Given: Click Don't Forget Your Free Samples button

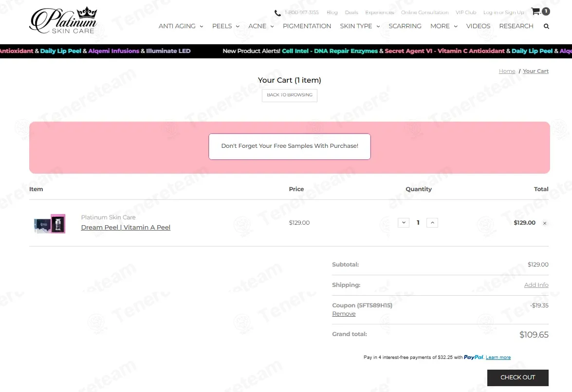Looking at the screenshot, I should (290, 146).
